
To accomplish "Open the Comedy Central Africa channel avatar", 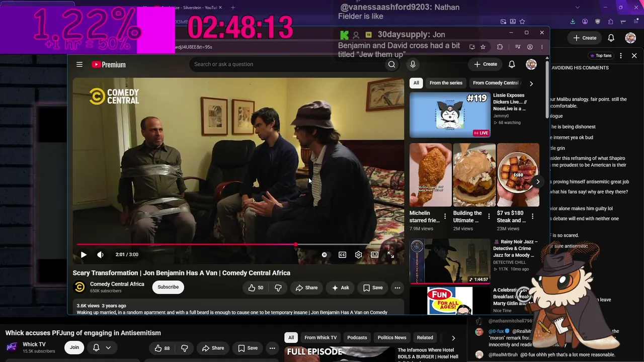I will click(x=79, y=287).
